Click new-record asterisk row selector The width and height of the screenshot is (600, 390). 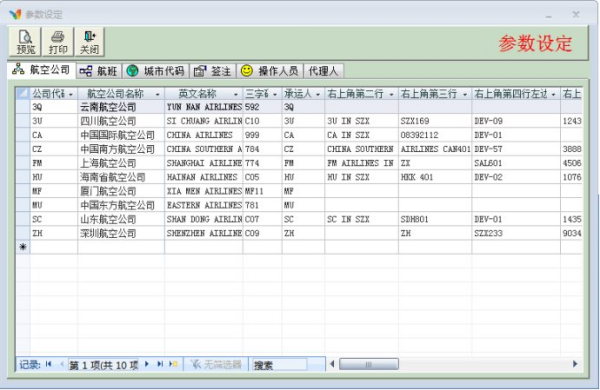point(23,247)
